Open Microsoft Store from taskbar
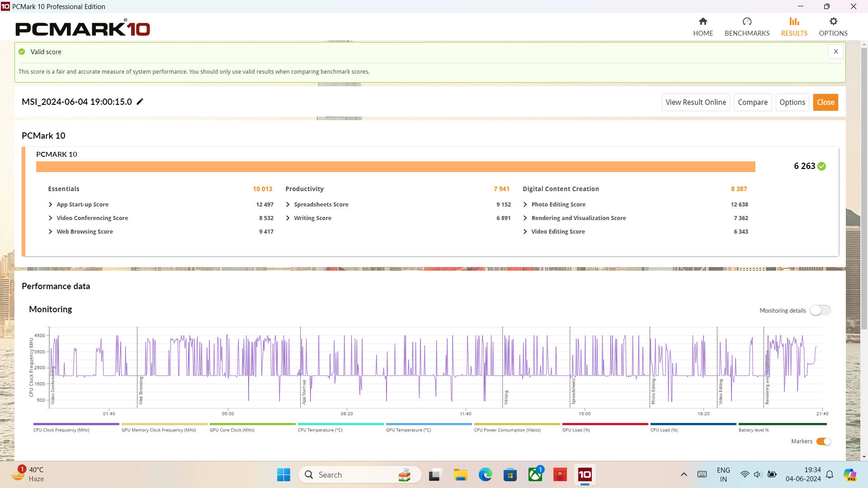The width and height of the screenshot is (868, 488). pyautogui.click(x=510, y=475)
